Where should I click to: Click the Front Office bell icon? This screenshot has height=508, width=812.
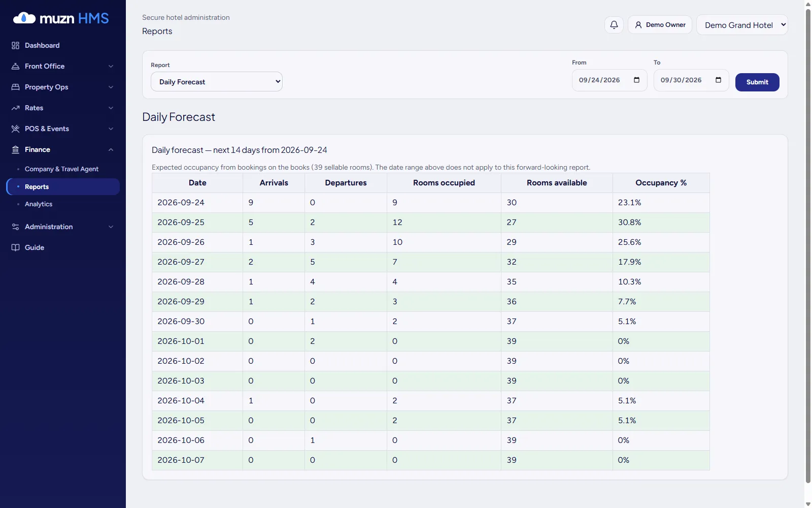pos(15,66)
